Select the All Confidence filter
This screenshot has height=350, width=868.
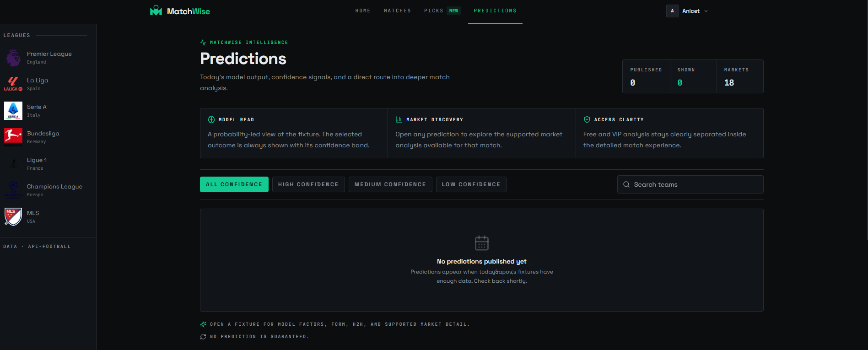click(234, 184)
